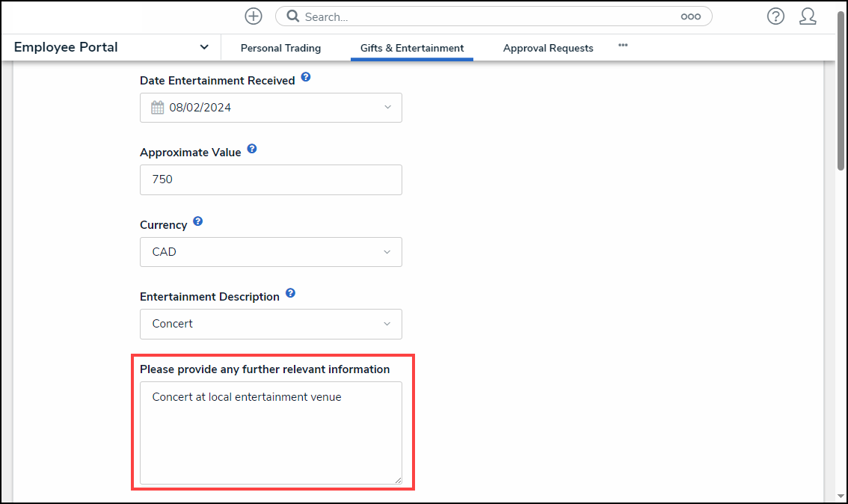Click the calendar icon in the date field
This screenshot has width=848, height=504.
click(157, 108)
